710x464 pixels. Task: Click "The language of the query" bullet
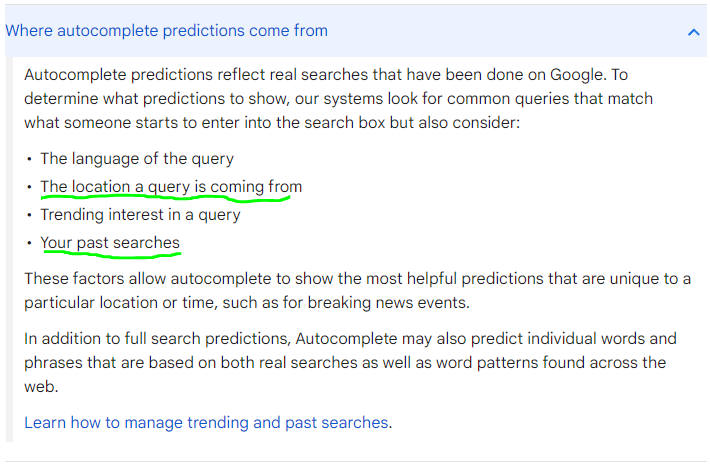137,159
